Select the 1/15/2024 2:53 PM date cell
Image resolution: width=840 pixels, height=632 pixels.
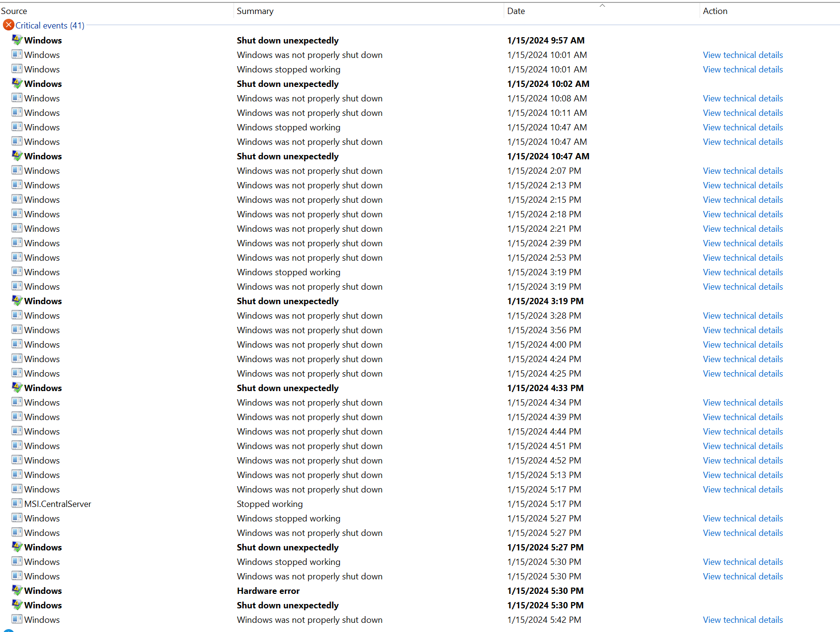[544, 258]
